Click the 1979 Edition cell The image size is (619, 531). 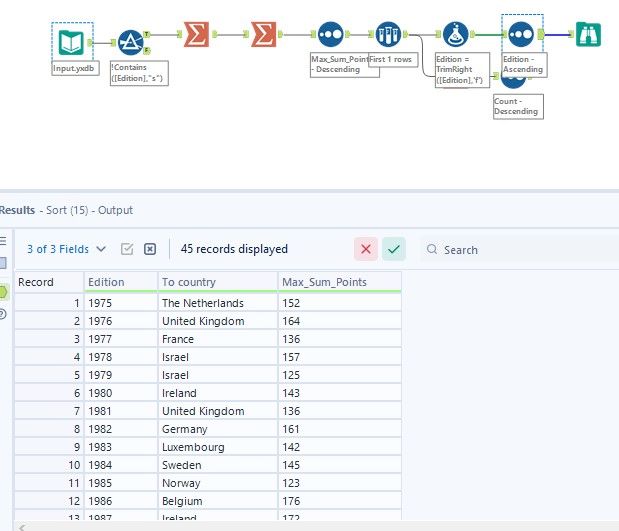click(120, 375)
